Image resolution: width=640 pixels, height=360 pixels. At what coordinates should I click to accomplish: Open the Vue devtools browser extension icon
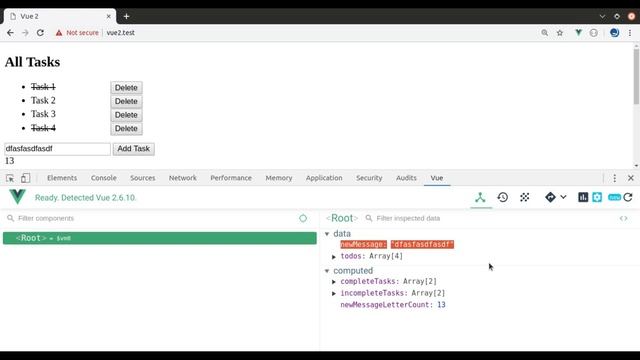pos(578,33)
